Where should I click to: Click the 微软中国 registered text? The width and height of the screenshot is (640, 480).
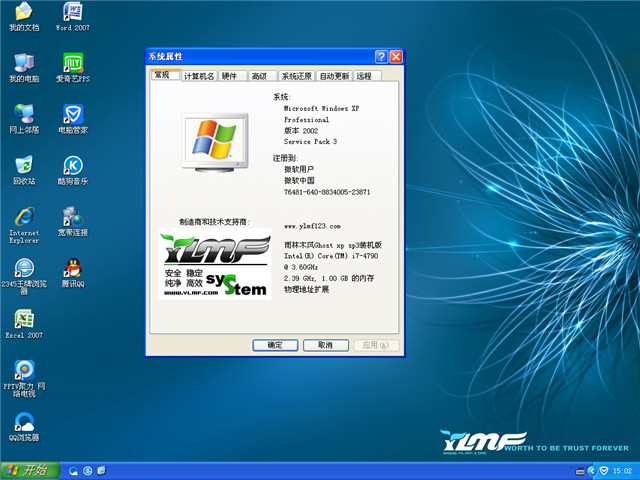299,180
